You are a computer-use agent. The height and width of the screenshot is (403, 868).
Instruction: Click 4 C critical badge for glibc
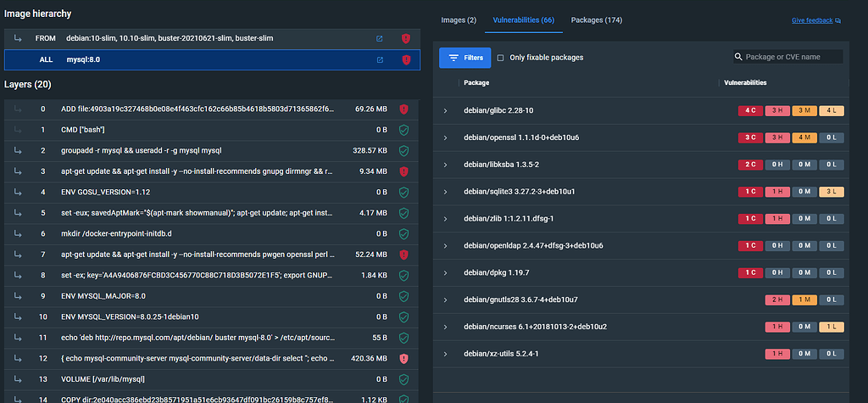click(749, 110)
